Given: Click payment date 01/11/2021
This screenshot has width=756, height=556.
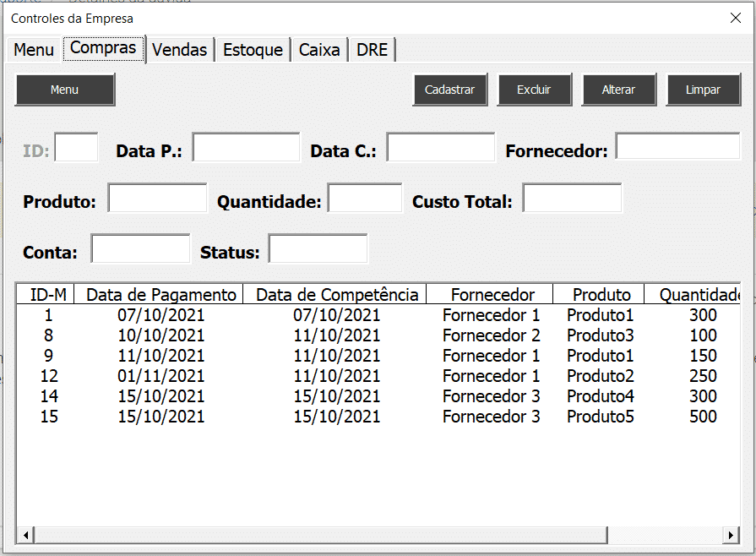Looking at the screenshot, I should pos(161,376).
